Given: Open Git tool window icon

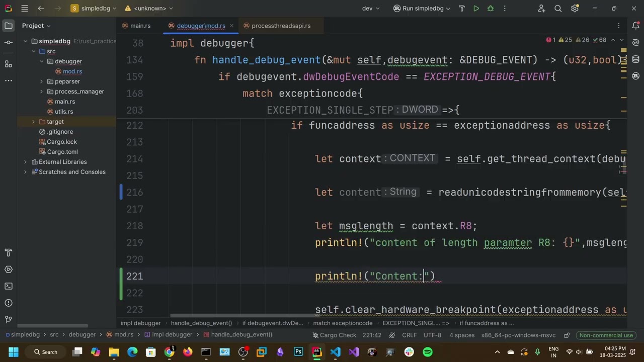Looking at the screenshot, I should click(x=9, y=320).
